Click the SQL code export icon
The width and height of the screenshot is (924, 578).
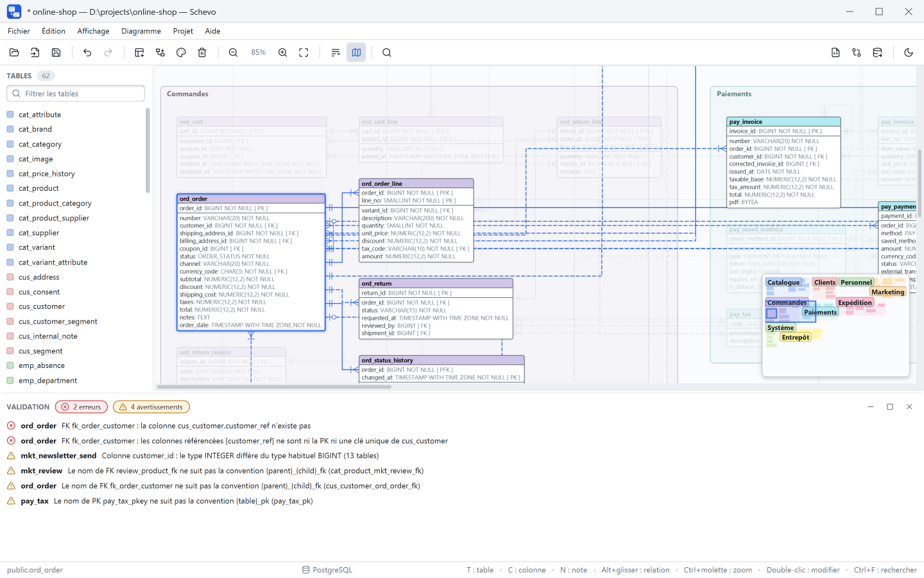coord(835,53)
